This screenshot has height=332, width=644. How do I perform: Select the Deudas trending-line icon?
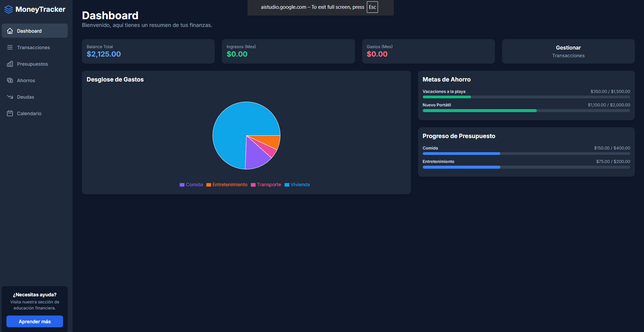coord(10,97)
